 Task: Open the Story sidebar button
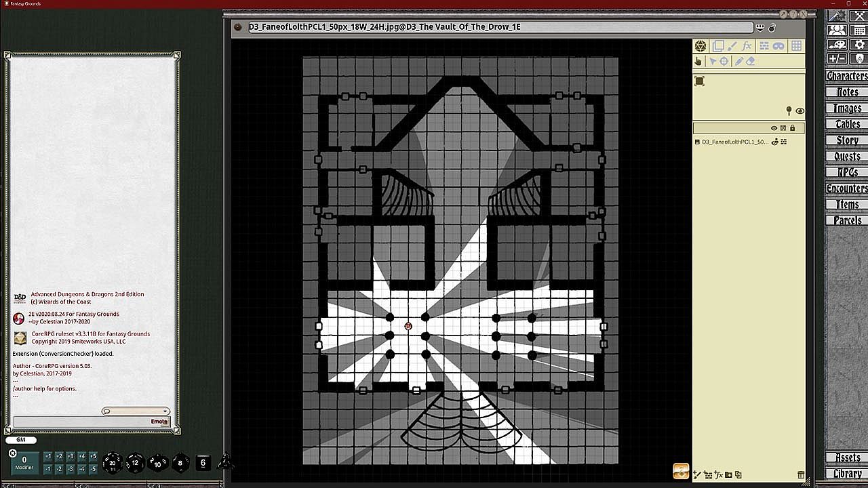point(846,140)
